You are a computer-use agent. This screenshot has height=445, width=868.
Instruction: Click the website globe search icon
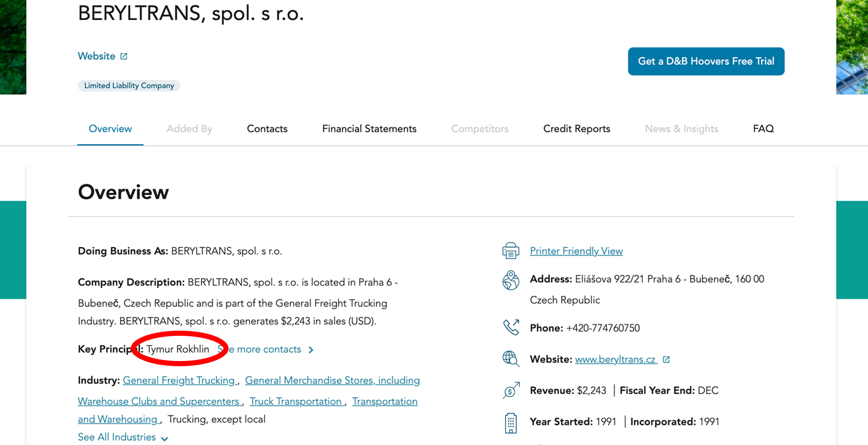[511, 358]
